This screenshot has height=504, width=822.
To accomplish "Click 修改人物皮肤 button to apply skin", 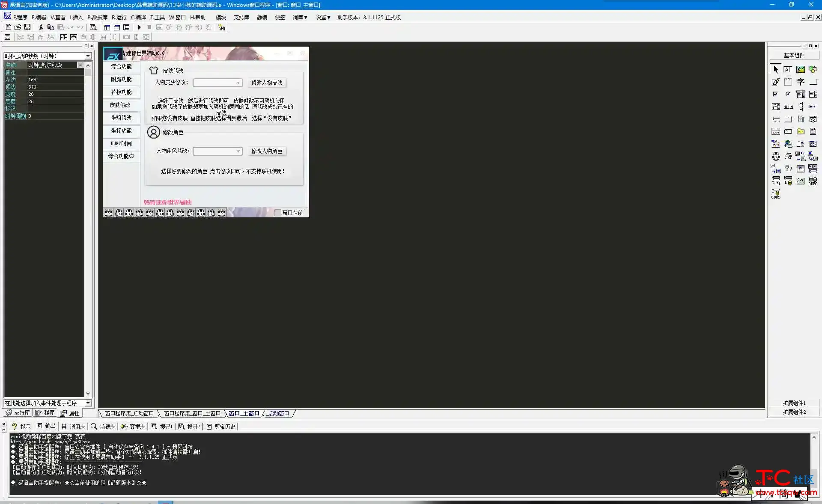I will click(266, 82).
